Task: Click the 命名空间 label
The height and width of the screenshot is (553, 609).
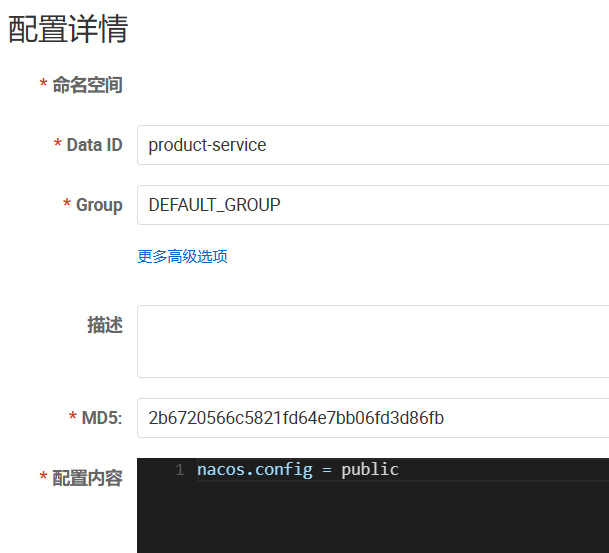Action: (x=87, y=85)
